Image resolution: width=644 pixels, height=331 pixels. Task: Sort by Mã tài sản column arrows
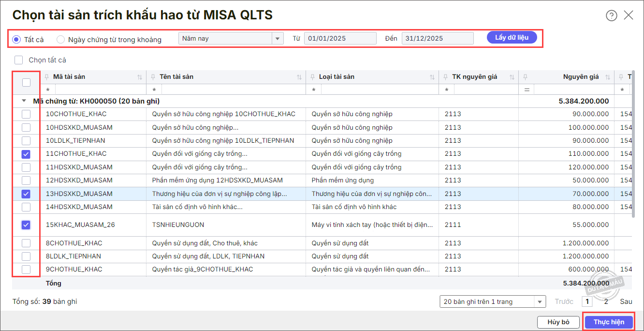click(x=140, y=77)
